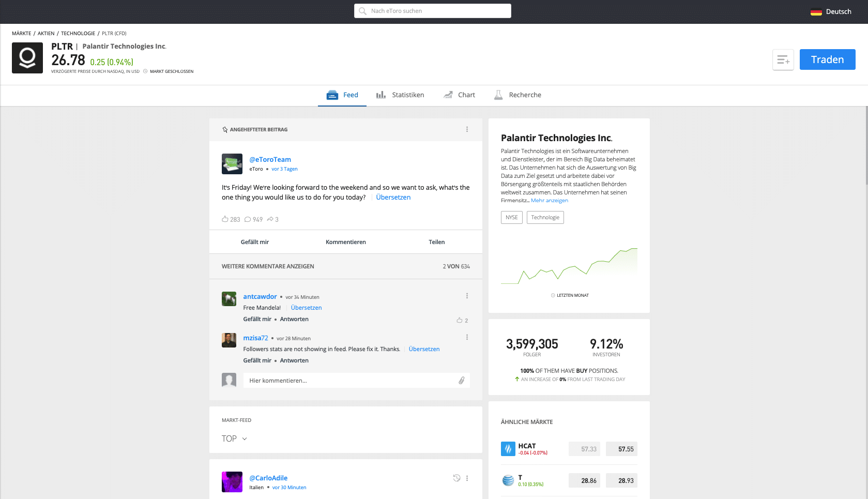Switch to the Feed tab
This screenshot has height=499, width=868.
(x=342, y=95)
